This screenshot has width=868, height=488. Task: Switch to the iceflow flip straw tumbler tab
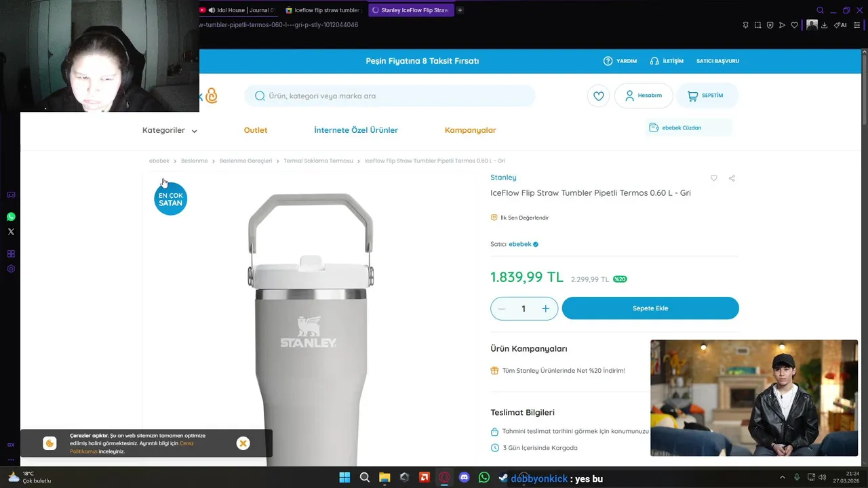(x=322, y=10)
